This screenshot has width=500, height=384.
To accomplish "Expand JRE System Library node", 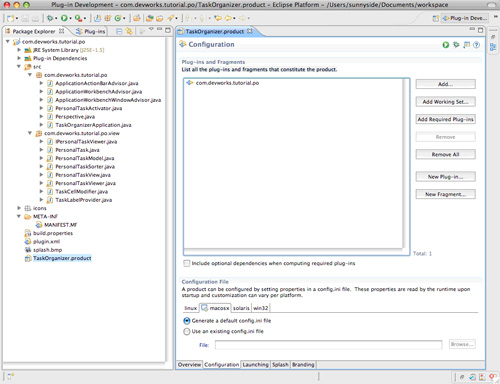I will tap(19, 50).
